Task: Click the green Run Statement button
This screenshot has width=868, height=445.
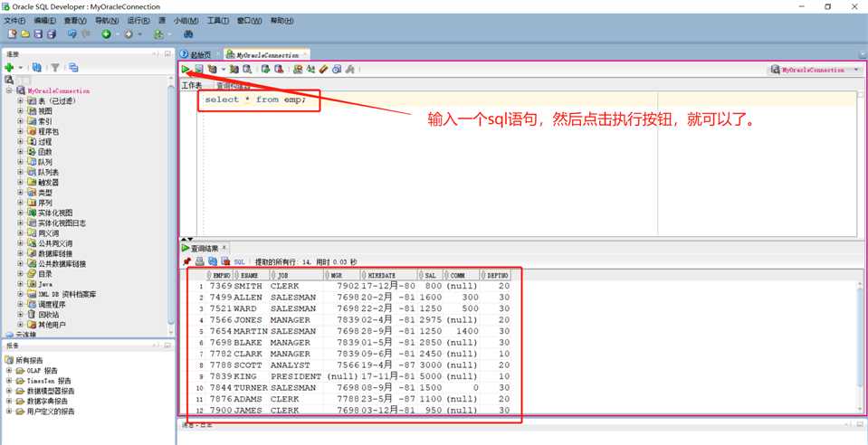Action: click(185, 69)
